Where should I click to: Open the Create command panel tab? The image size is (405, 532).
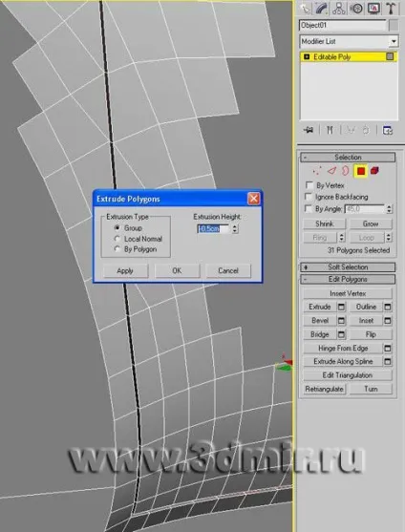(x=305, y=9)
